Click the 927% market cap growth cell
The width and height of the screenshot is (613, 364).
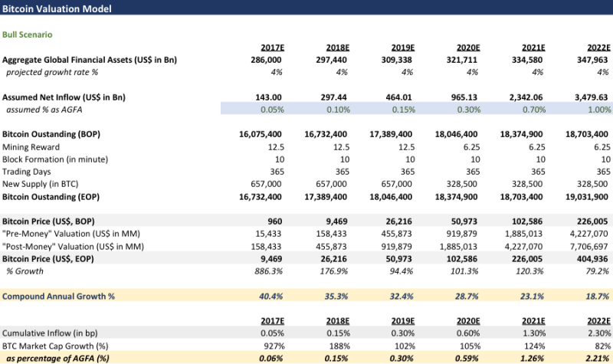click(274, 346)
